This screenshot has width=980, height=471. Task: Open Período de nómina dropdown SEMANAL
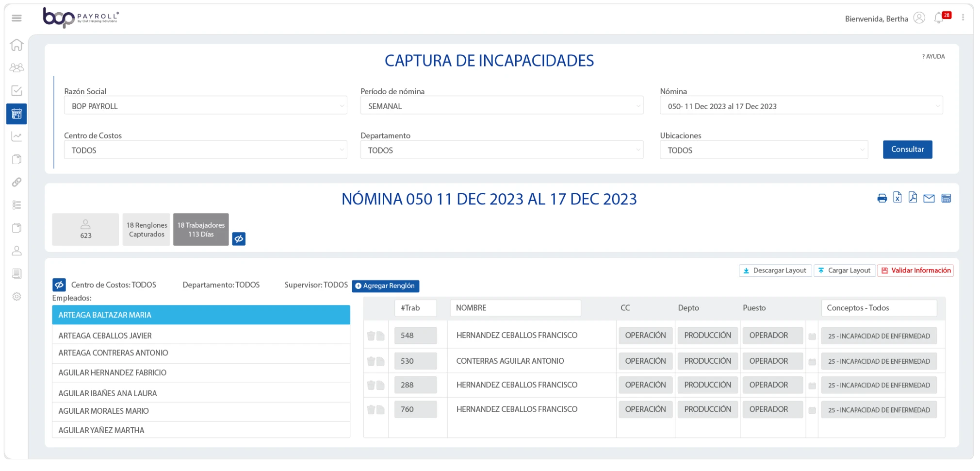pos(502,106)
